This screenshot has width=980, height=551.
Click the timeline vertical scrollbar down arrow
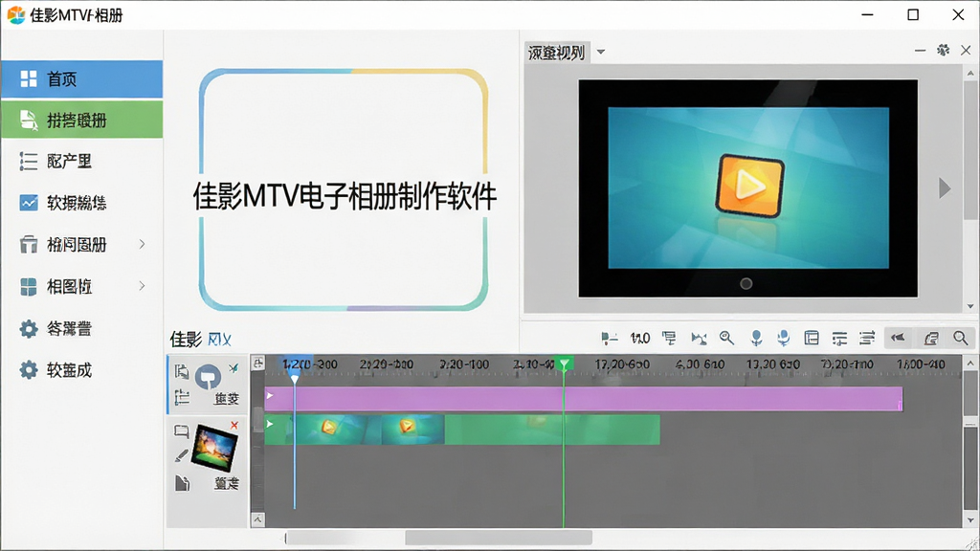pos(970,519)
